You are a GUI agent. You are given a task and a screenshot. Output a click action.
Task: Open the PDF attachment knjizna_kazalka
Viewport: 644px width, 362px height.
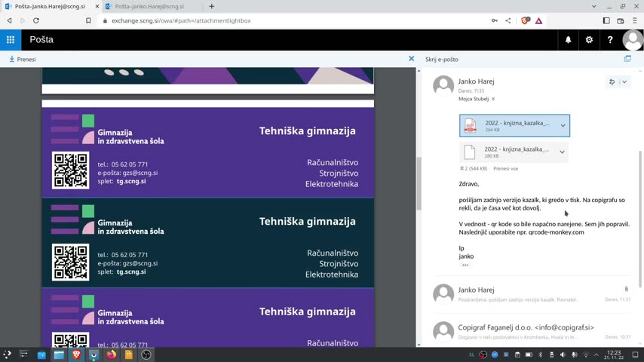507,125
